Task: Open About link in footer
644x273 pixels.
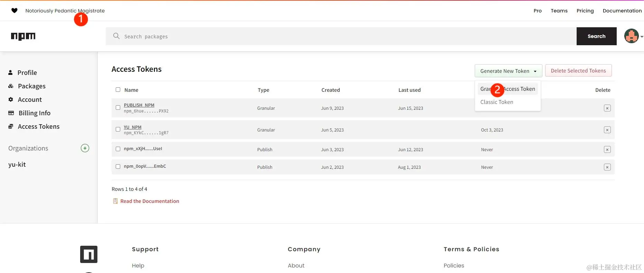Action: point(296,265)
